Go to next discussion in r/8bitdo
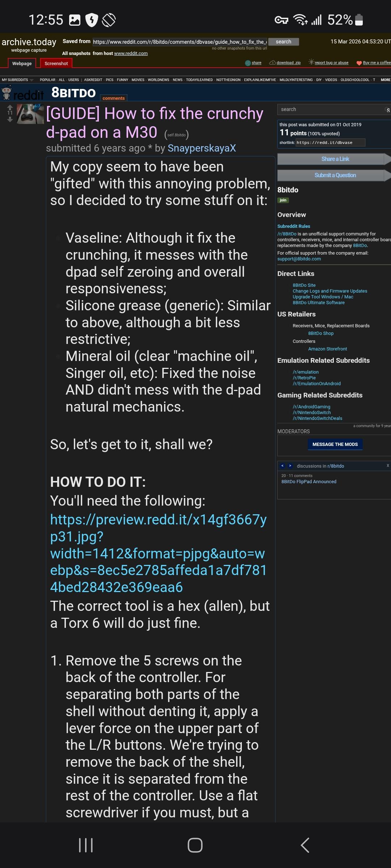 point(290,466)
